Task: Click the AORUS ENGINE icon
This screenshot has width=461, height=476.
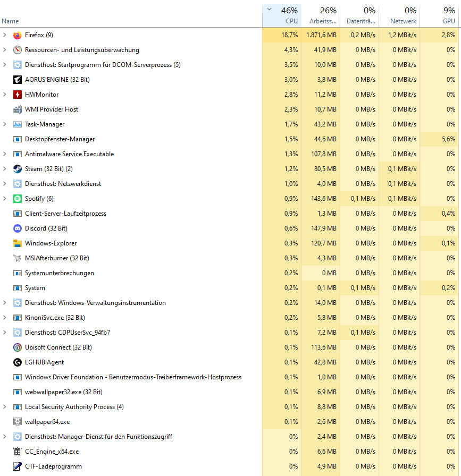Action: (18, 80)
